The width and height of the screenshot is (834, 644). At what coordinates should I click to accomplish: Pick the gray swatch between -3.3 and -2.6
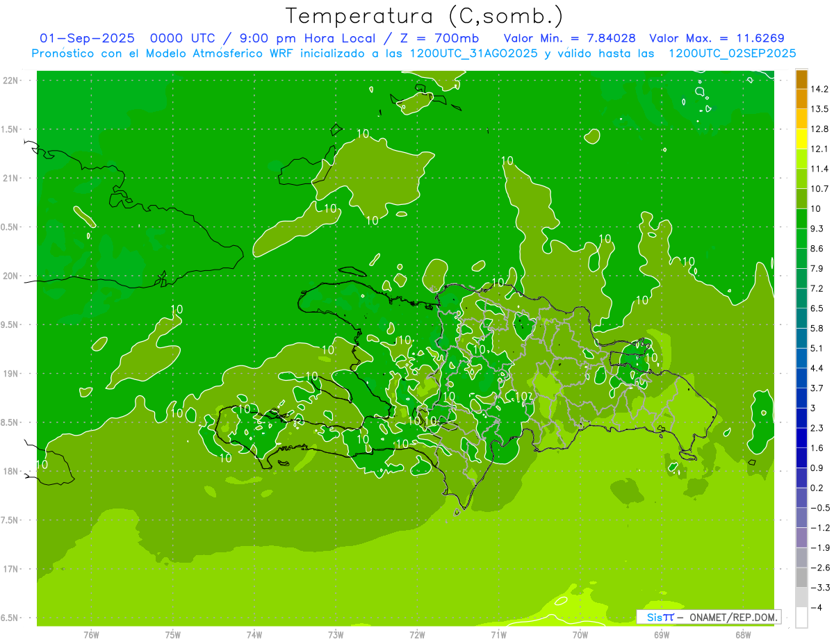[x=801, y=578]
